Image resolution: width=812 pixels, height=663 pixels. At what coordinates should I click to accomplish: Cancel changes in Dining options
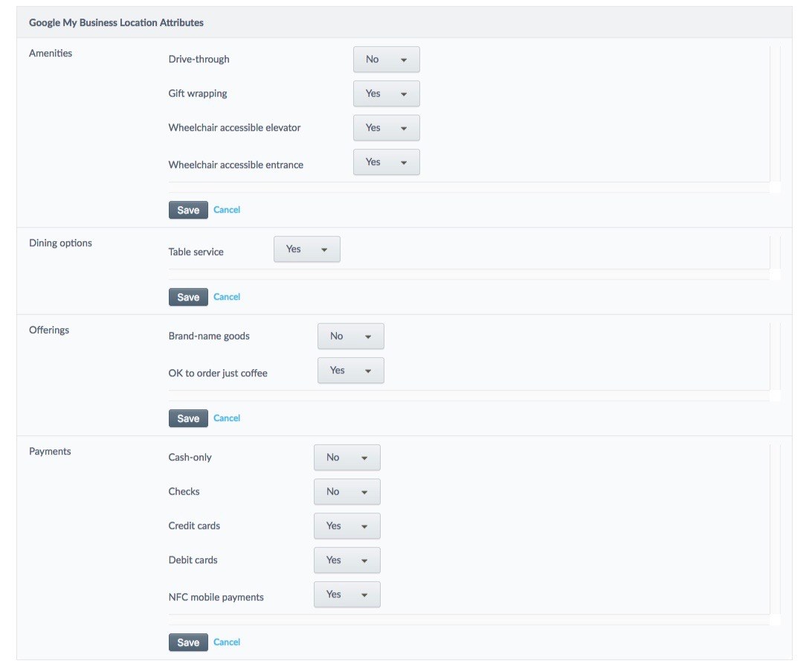point(227,297)
